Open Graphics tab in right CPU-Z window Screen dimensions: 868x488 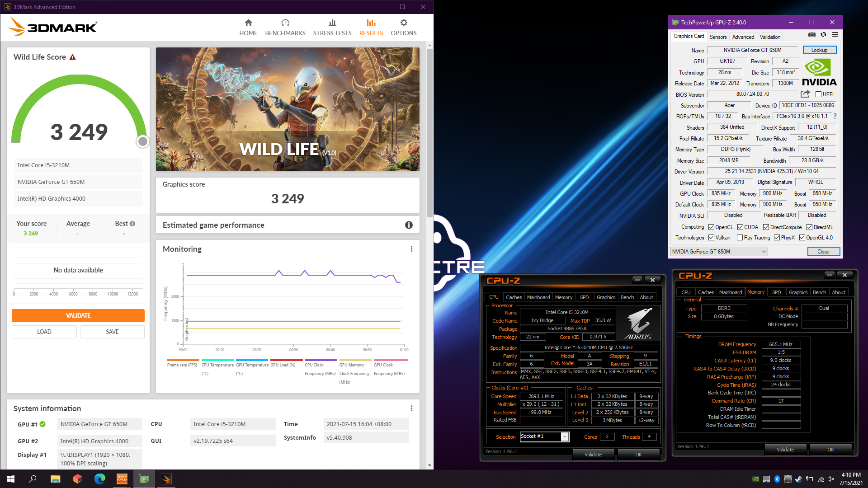798,292
